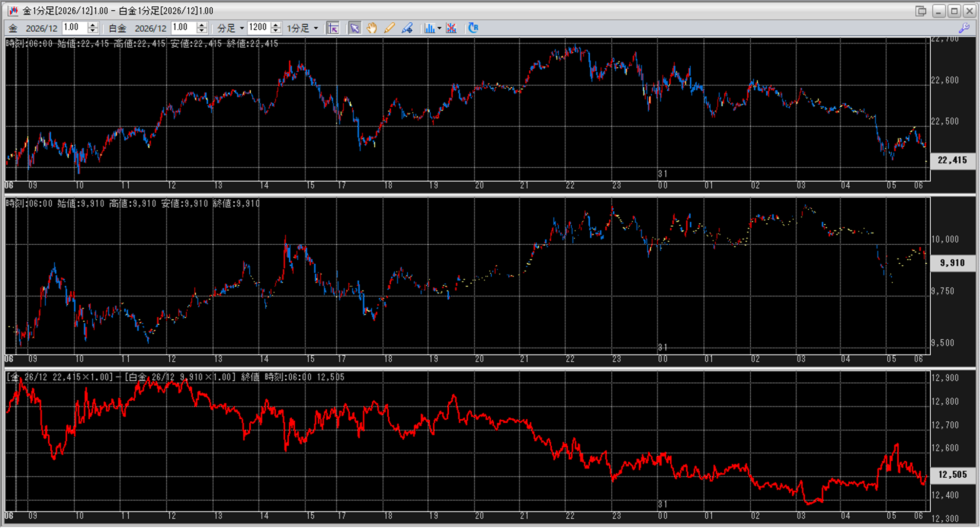Click the 金 symbol label in toolbar
Viewport: 980px width, 528px height.
[13, 28]
